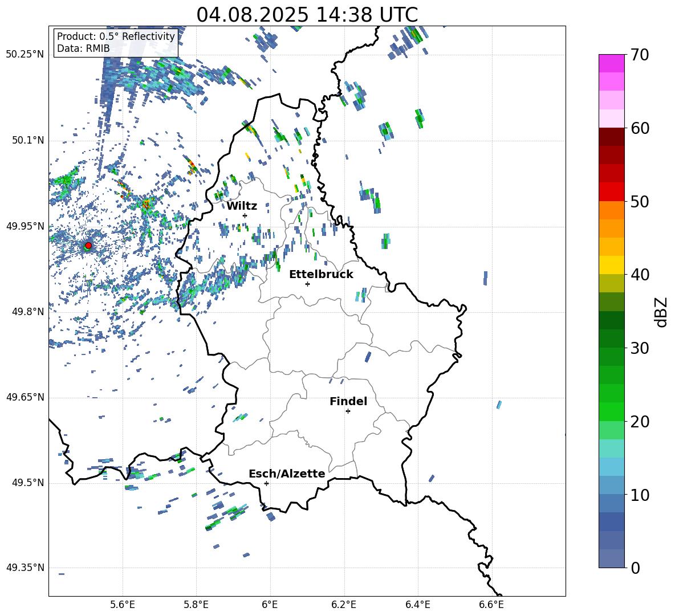Click the 50 value on the colorbar
Viewport: 675px width, 616px height.
coord(640,202)
